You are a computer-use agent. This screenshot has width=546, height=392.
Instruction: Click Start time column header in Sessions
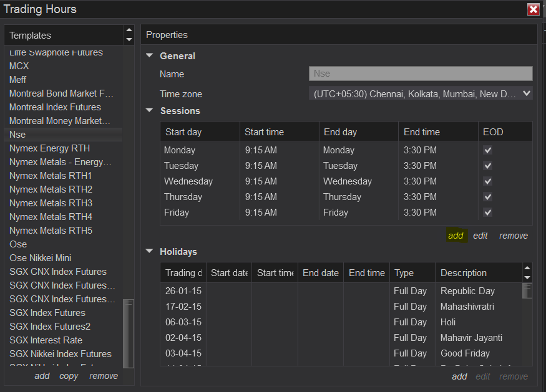point(280,132)
